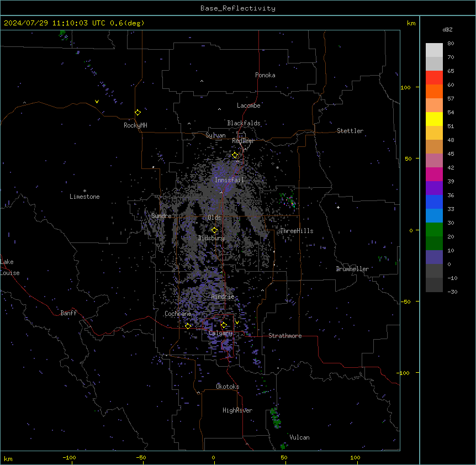Click the green echo cluster above Vulcan
The height and width of the screenshot is (465, 476).
(x=276, y=418)
